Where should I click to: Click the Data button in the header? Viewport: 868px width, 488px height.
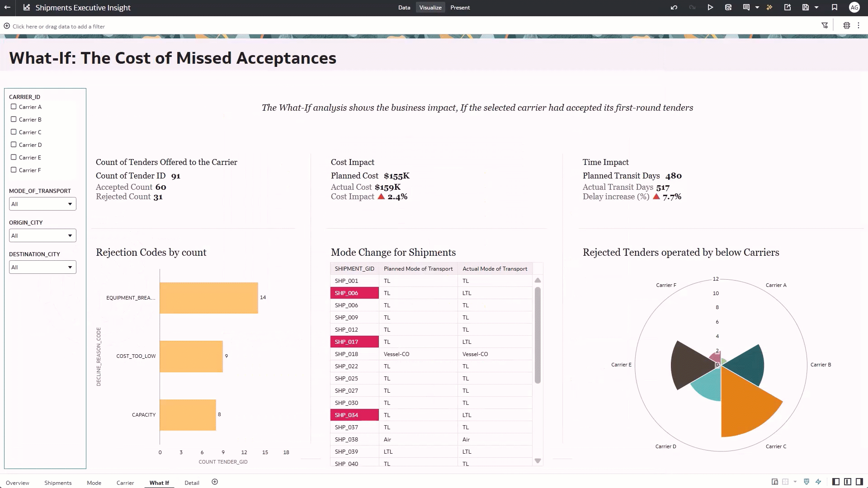pyautogui.click(x=404, y=8)
